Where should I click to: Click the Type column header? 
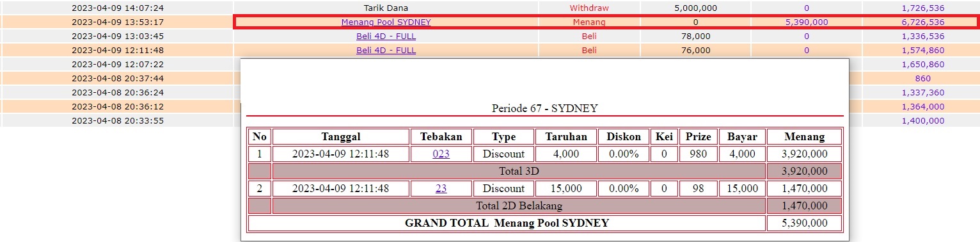(503, 136)
